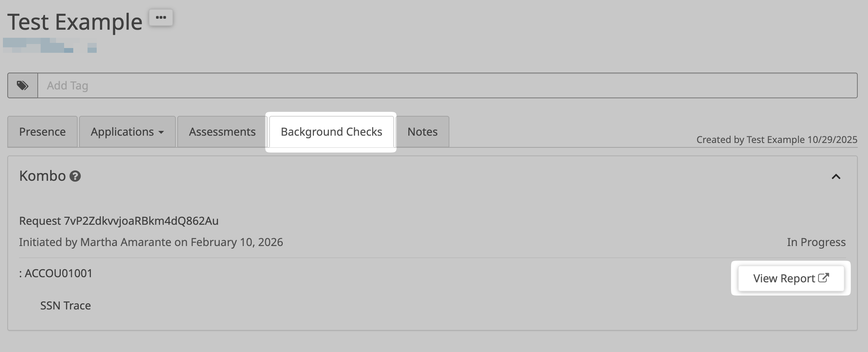
Task: Open the View Report external link button
Action: tap(791, 278)
